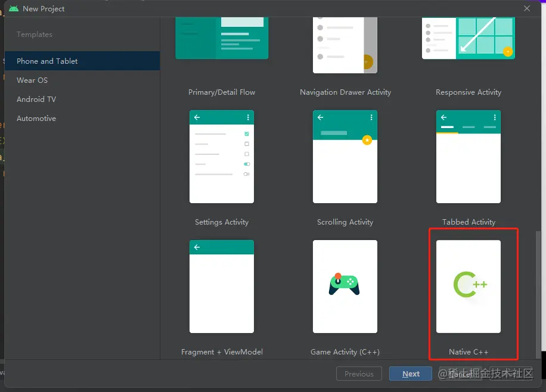The image size is (546, 392).
Task: Click the Tabbed Activity label
Action: pos(469,222)
